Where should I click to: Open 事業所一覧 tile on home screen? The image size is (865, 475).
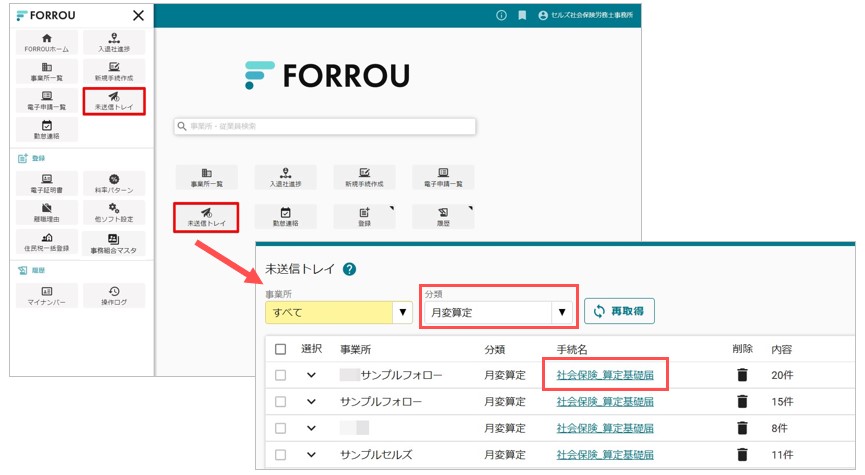(x=207, y=177)
